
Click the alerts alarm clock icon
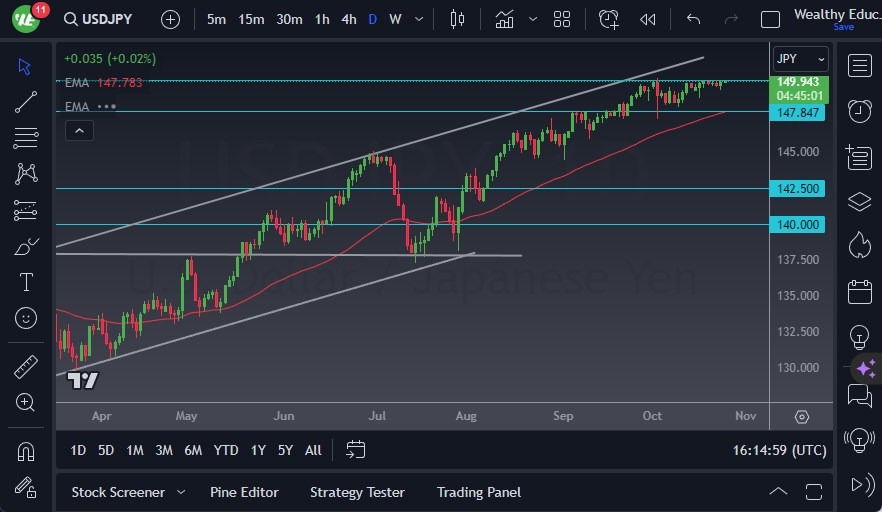pyautogui.click(x=859, y=111)
